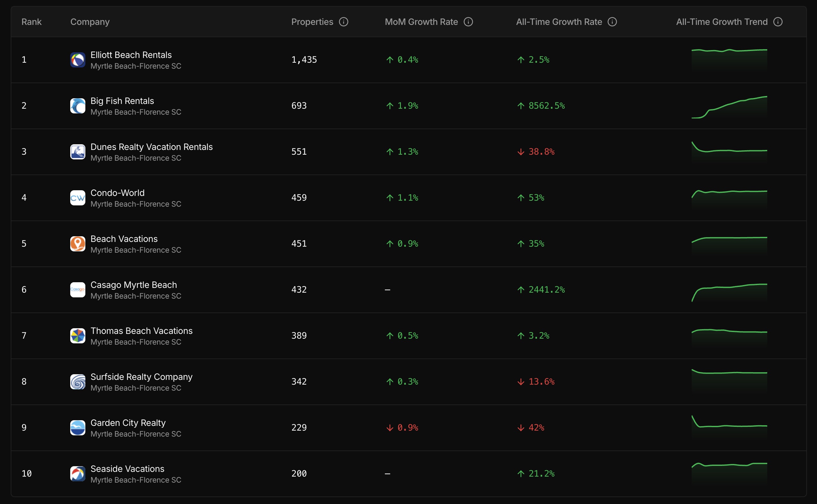
Task: Click the Big Fish Rentals logo
Action: click(77, 106)
